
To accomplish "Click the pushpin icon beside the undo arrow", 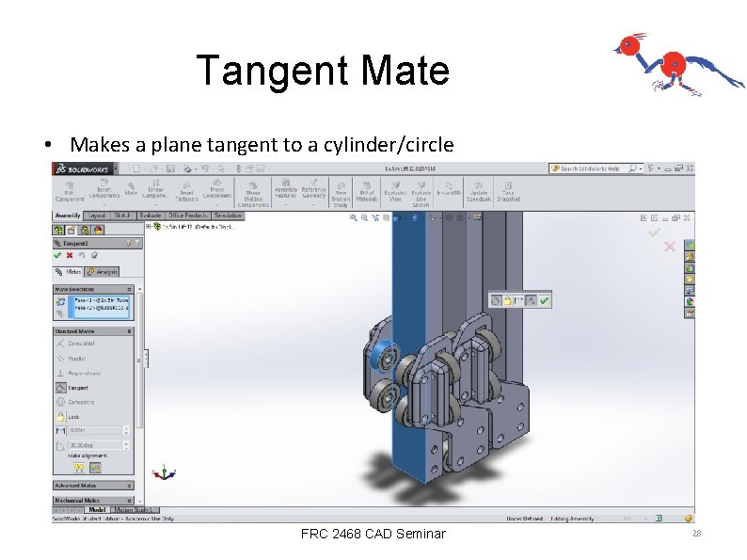I will pyautogui.click(x=94, y=255).
